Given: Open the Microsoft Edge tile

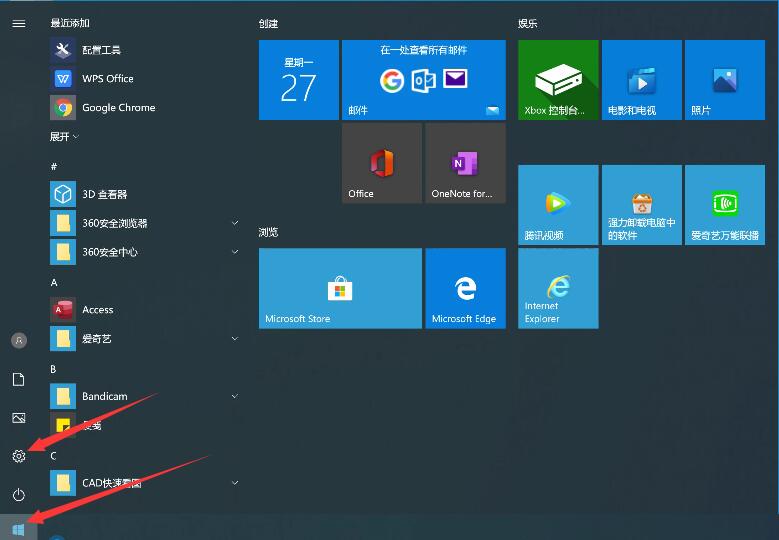Looking at the screenshot, I should point(466,288).
